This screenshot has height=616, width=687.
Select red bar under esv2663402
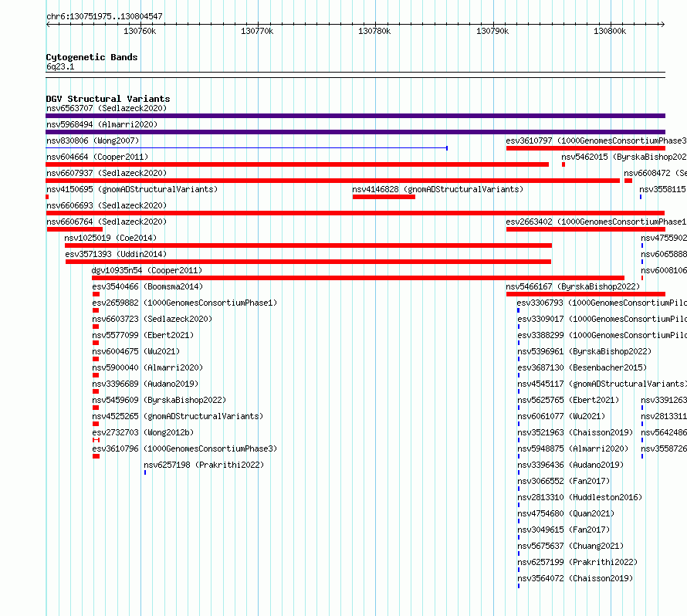point(586,229)
